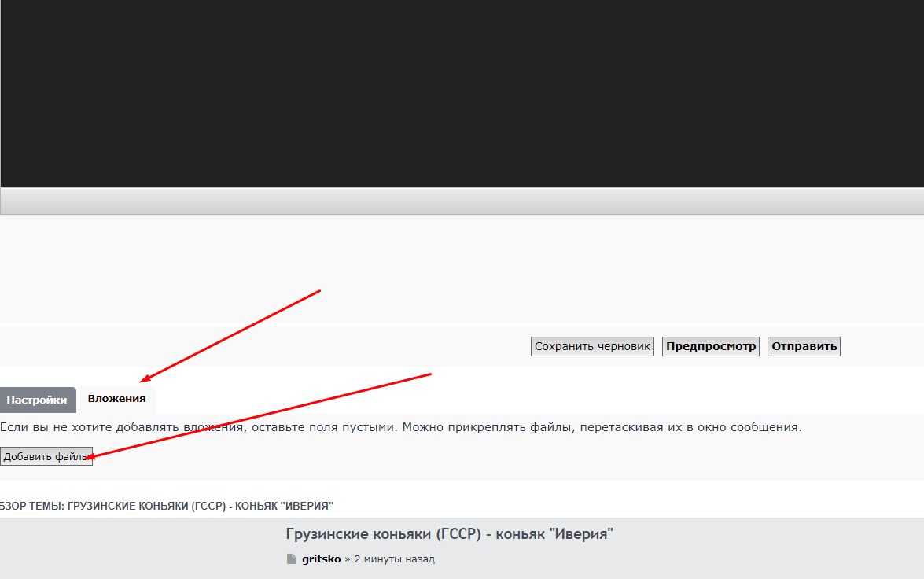This screenshot has width=924, height=579.
Task: Click the post icon beside gritsko
Action: pyautogui.click(x=292, y=559)
